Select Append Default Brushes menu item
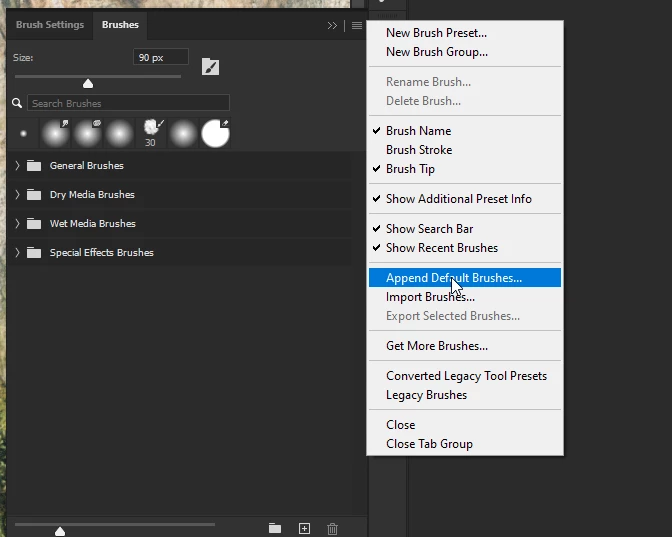The width and height of the screenshot is (672, 537). [x=465, y=278]
